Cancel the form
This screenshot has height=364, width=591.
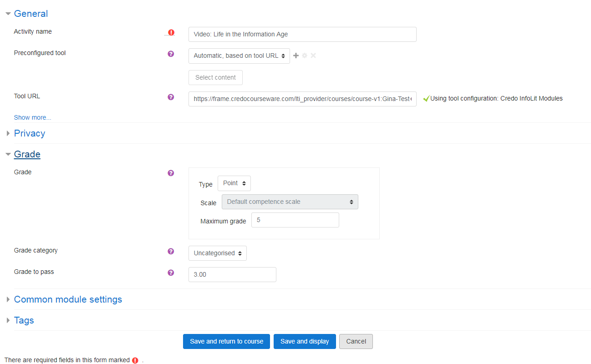356,341
